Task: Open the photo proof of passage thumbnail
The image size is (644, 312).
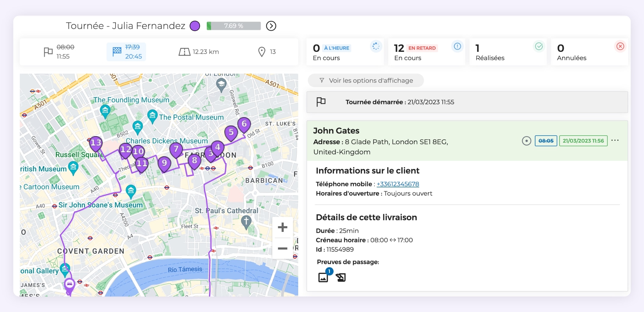Action: [x=323, y=277]
